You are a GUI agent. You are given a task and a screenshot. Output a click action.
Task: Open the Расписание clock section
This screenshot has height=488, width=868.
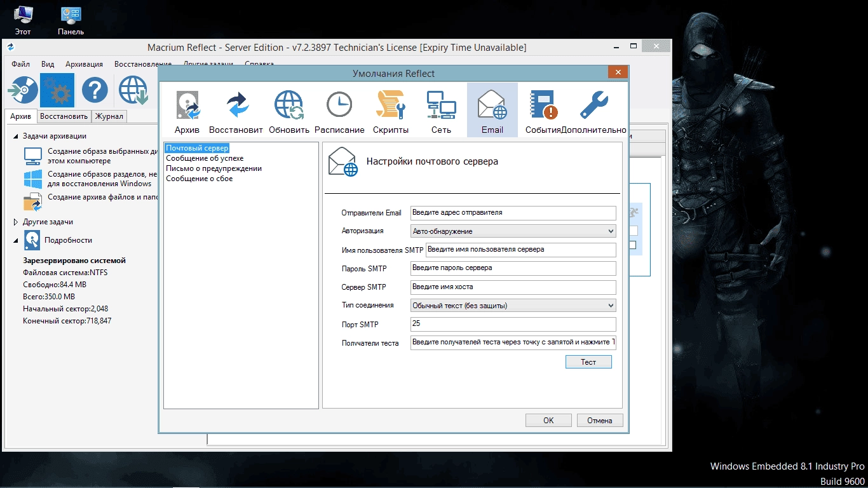(x=339, y=110)
